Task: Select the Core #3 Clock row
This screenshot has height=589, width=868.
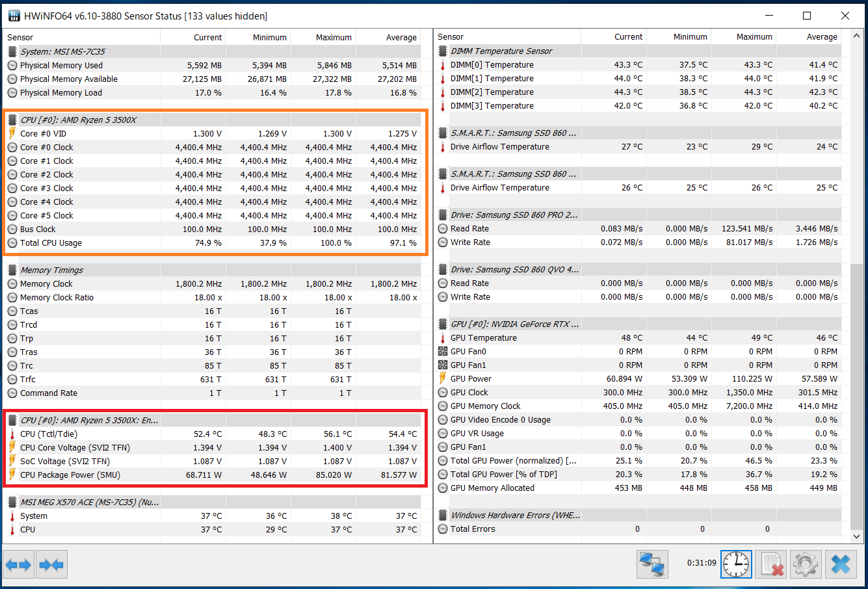Action: (x=212, y=188)
